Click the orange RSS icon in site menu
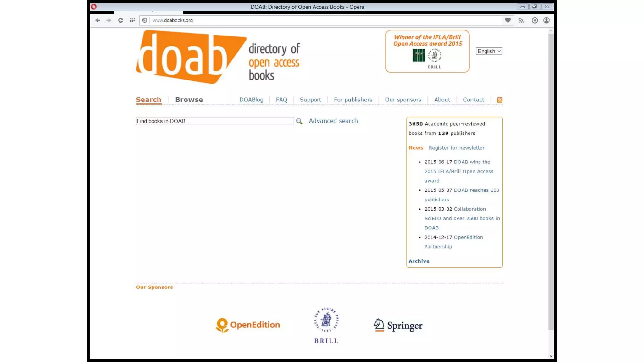Viewport: 644px width, 362px height. 499,100
